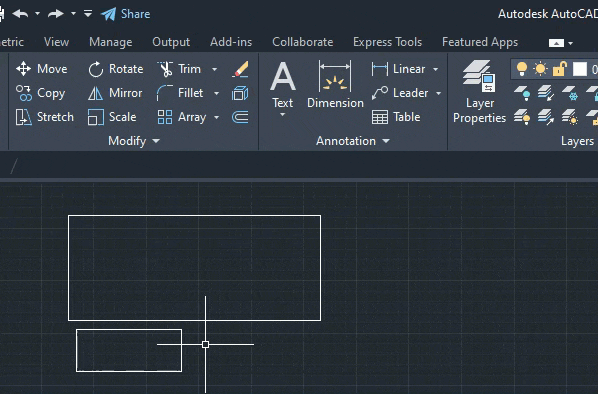Expand the Modify panel
The image size is (598, 394).
(134, 141)
